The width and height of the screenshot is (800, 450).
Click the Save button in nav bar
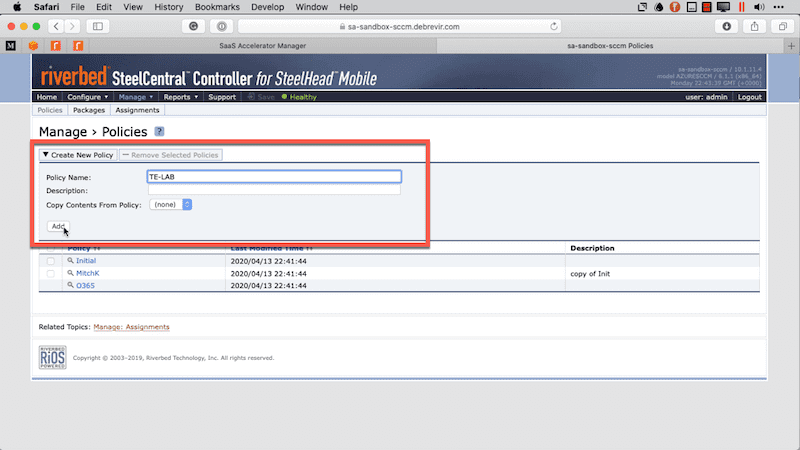tap(261, 97)
